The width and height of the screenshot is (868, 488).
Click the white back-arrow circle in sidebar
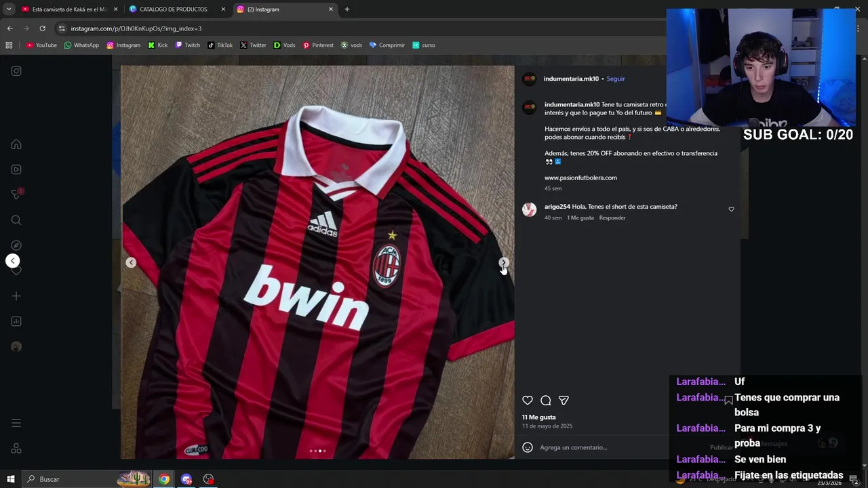12,261
